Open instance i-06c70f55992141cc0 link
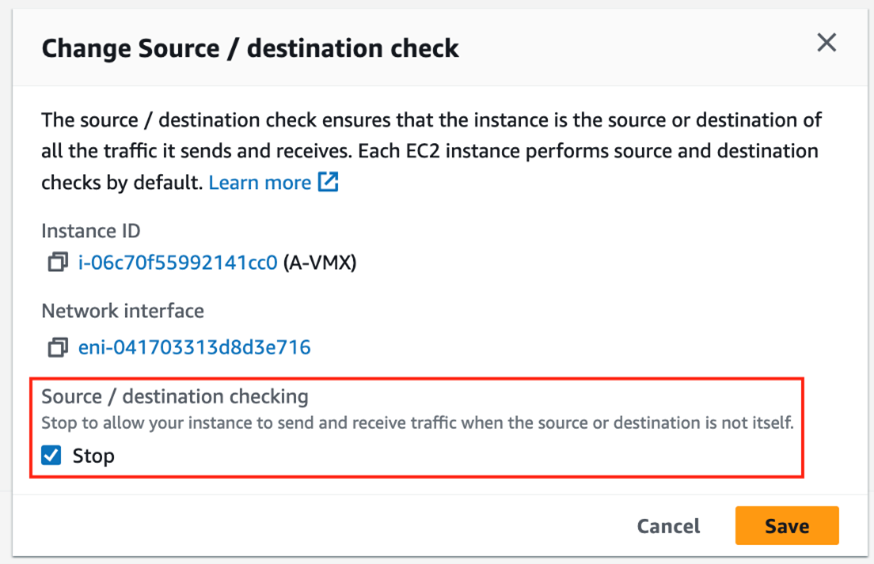Screen dimensions: 874x564 coord(177,263)
